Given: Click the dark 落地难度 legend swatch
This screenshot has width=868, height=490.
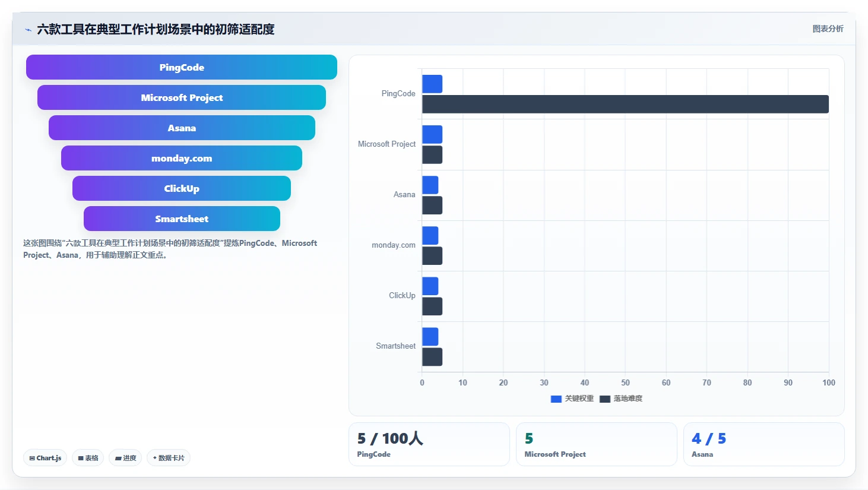Looking at the screenshot, I should [x=605, y=399].
